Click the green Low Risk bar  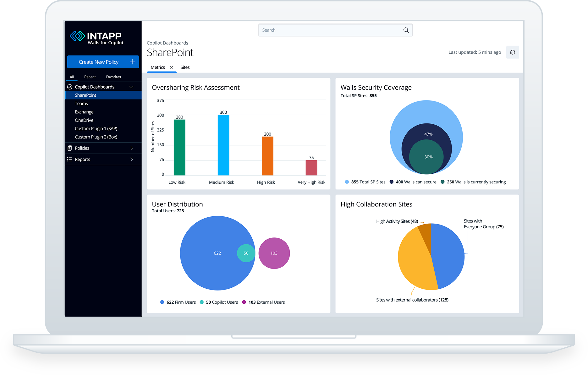[179, 147]
